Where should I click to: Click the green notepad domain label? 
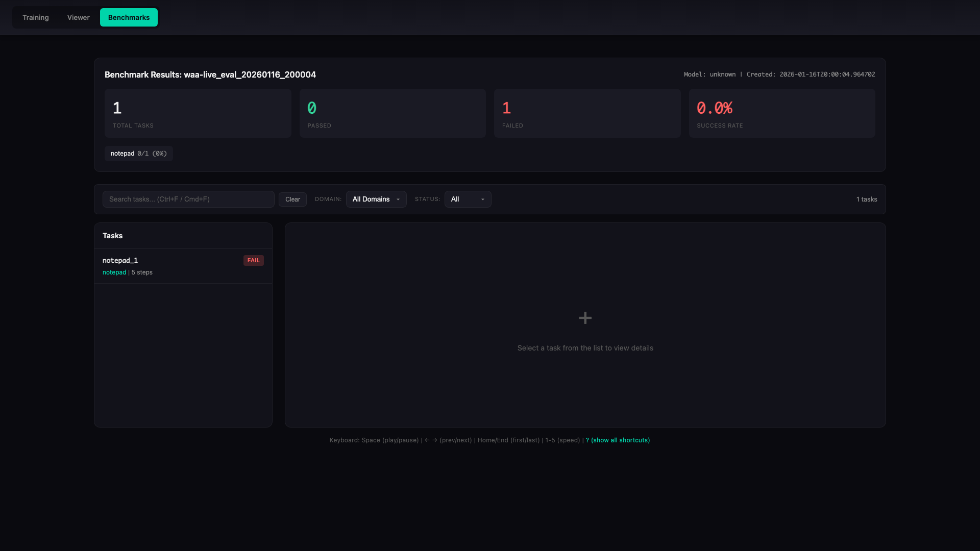[114, 272]
